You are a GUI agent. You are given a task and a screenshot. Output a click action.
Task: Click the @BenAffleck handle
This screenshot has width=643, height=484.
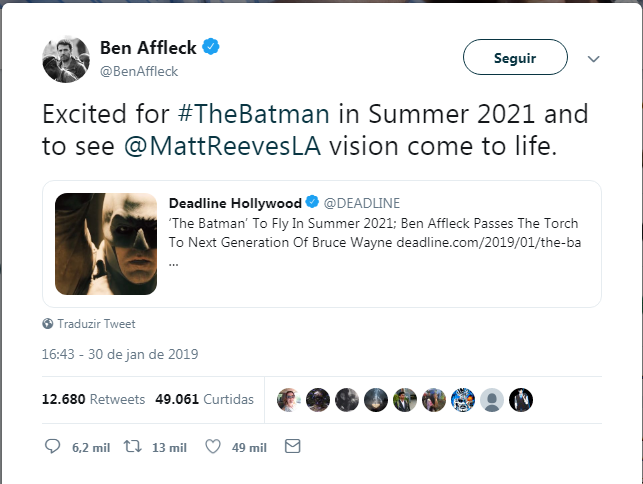(x=139, y=70)
